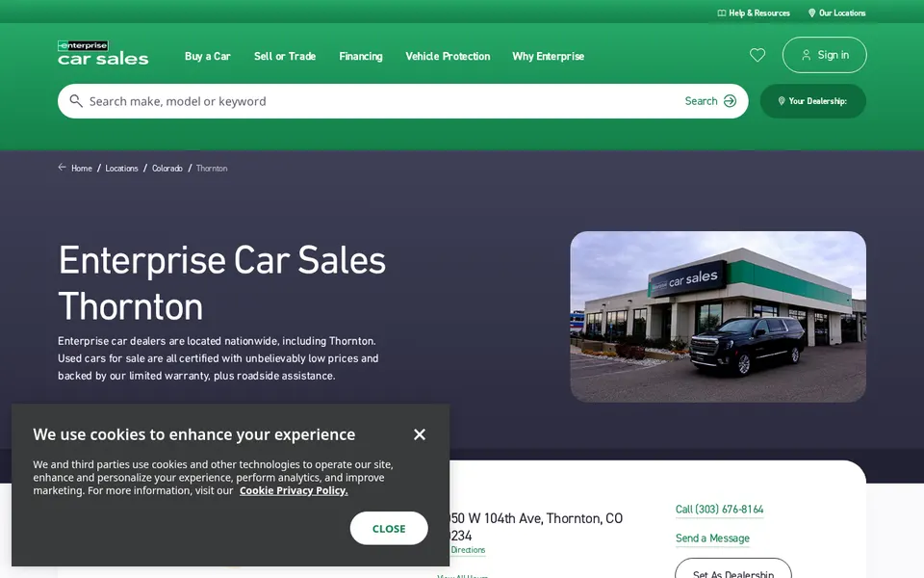924x578 pixels.
Task: Click the Thornton breadcrumb text
Action: (212, 168)
